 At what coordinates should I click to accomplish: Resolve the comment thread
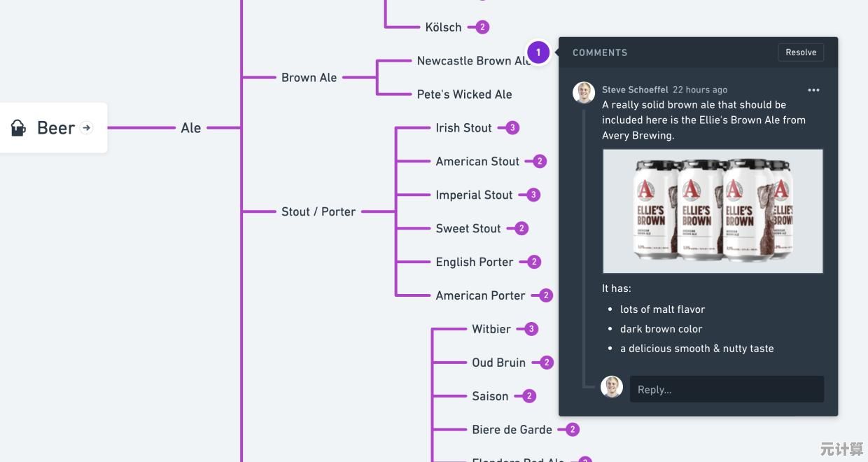pos(801,52)
